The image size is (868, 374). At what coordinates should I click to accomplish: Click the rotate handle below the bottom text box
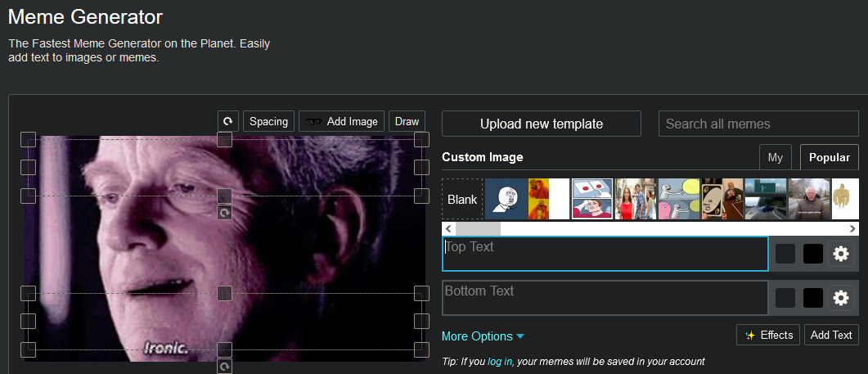point(225,366)
